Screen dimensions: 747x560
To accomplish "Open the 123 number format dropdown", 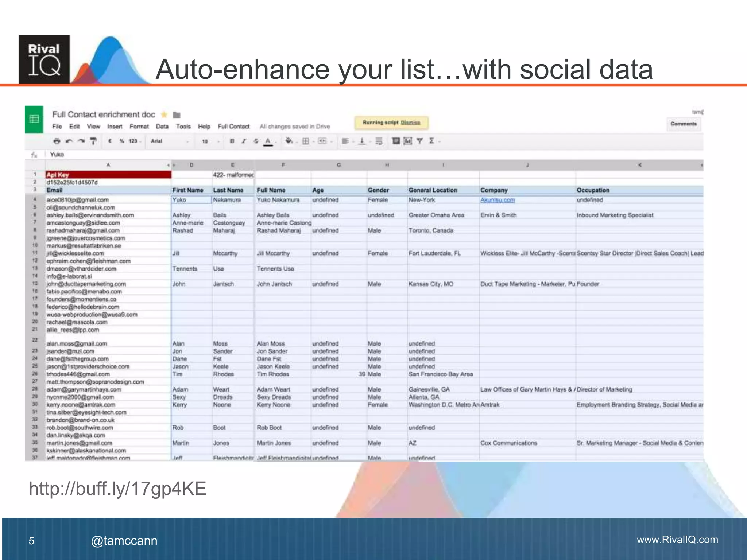I will click(135, 141).
